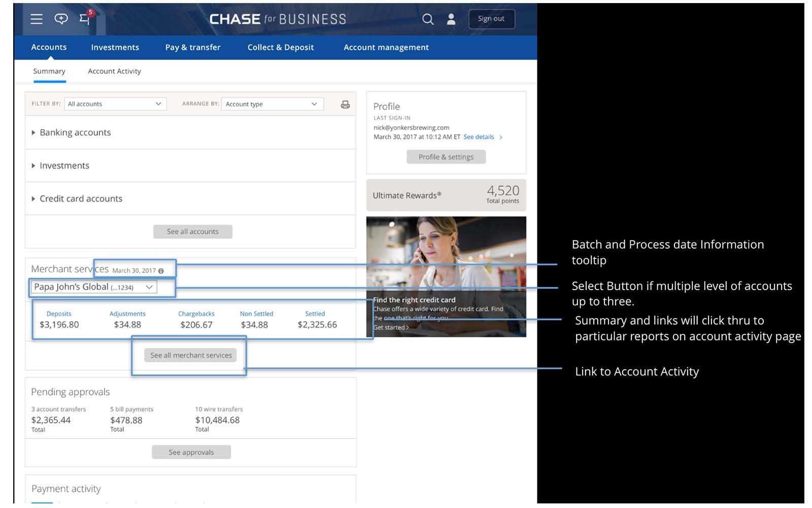The image size is (812, 508).
Task: Show Merchant services date info tooltip
Action: tap(161, 271)
